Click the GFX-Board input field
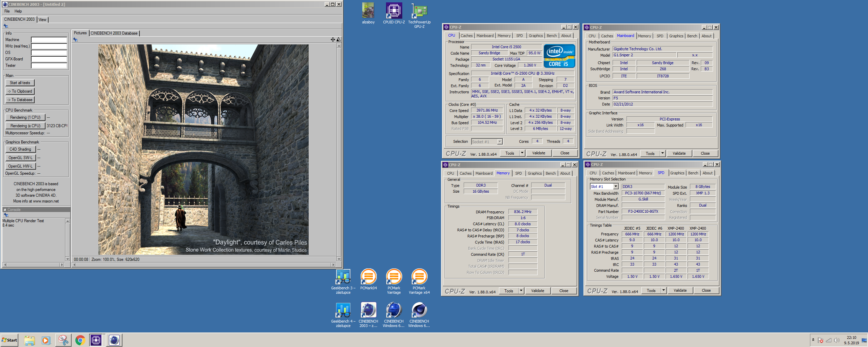Image resolution: width=868 pixels, height=347 pixels. click(49, 59)
